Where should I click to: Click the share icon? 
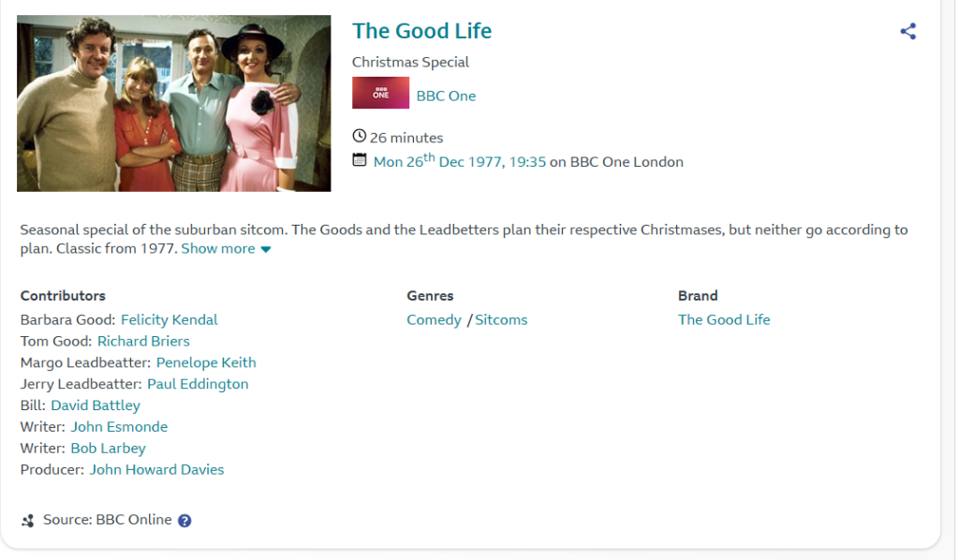pyautogui.click(x=907, y=31)
